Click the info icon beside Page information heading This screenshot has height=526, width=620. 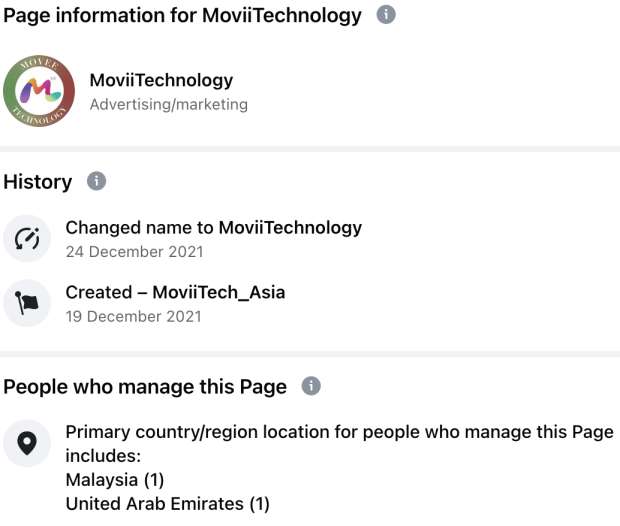pos(387,15)
